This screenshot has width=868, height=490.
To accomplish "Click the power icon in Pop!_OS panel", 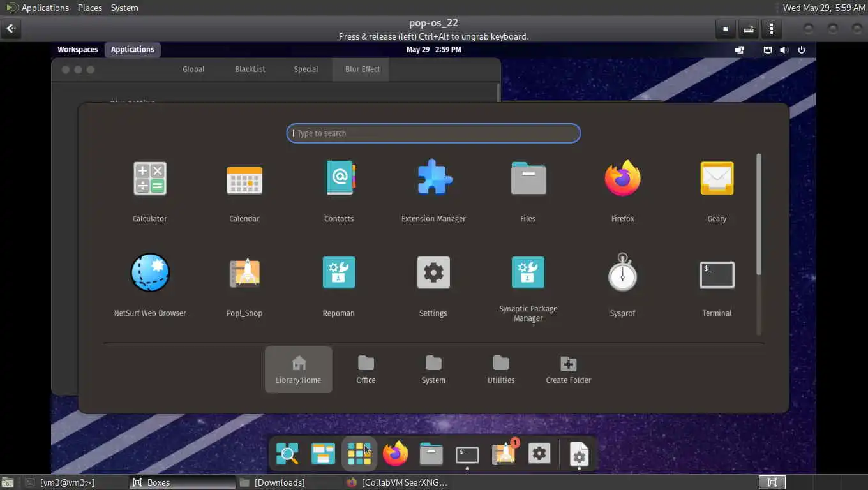I will [802, 50].
